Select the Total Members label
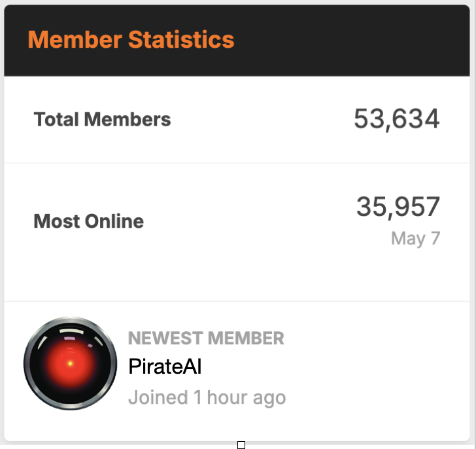The height and width of the screenshot is (449, 476). point(102,119)
